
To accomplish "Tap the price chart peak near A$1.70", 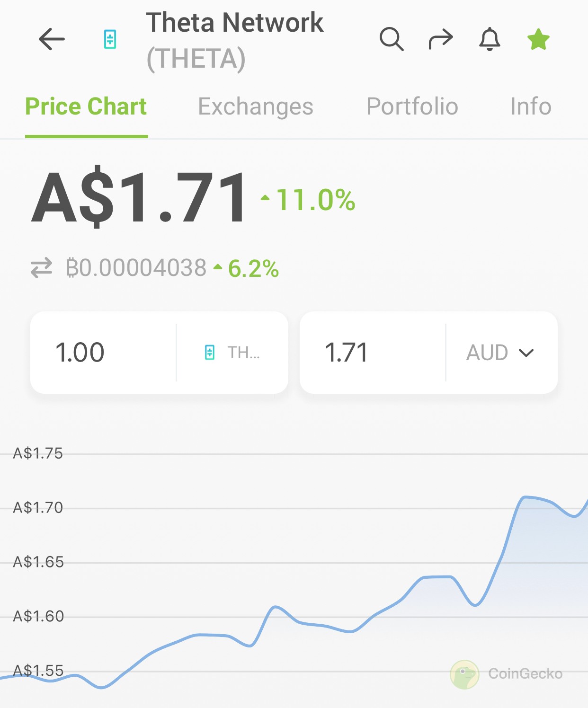I will click(x=525, y=497).
